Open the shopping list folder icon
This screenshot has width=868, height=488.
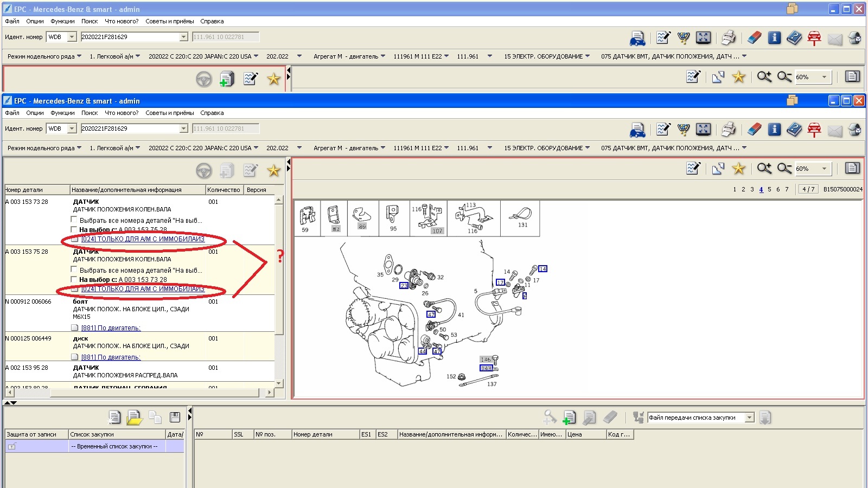135,417
